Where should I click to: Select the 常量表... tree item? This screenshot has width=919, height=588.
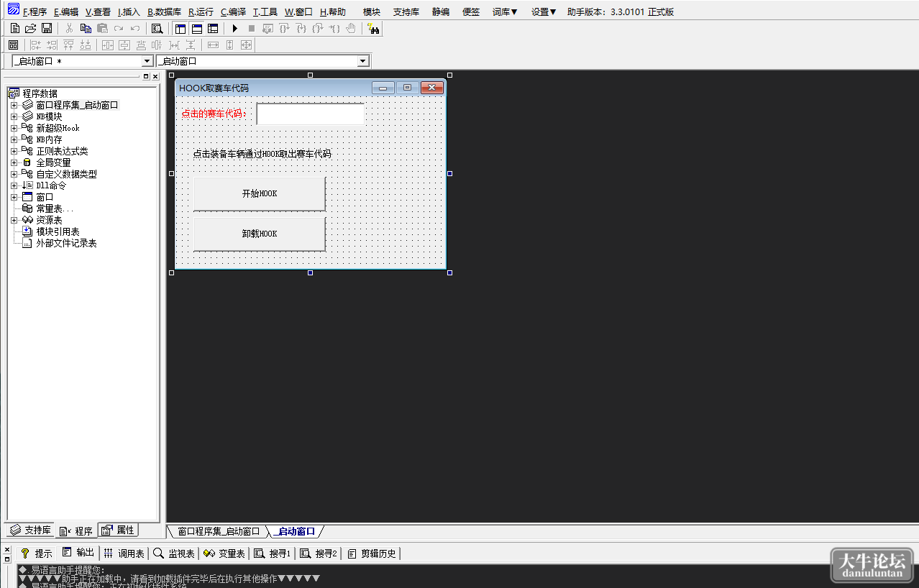click(55, 208)
